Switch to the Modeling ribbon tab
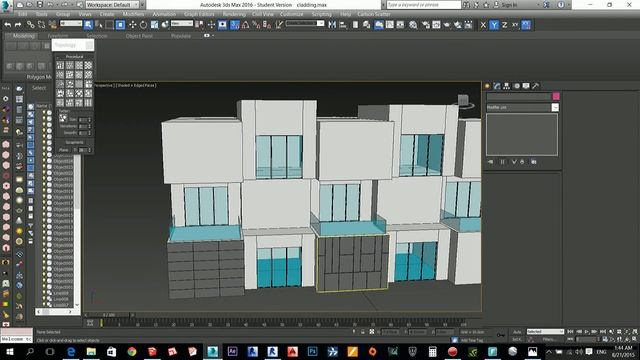 coord(23,36)
